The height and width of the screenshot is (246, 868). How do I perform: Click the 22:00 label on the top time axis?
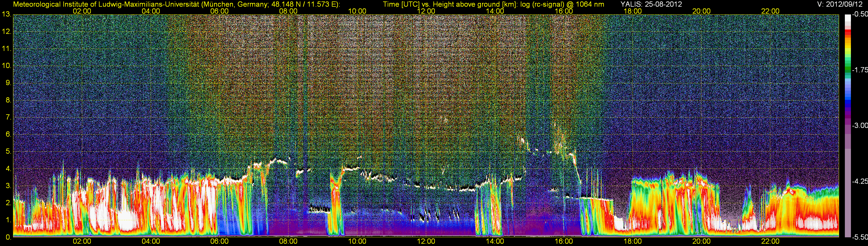pyautogui.click(x=770, y=11)
